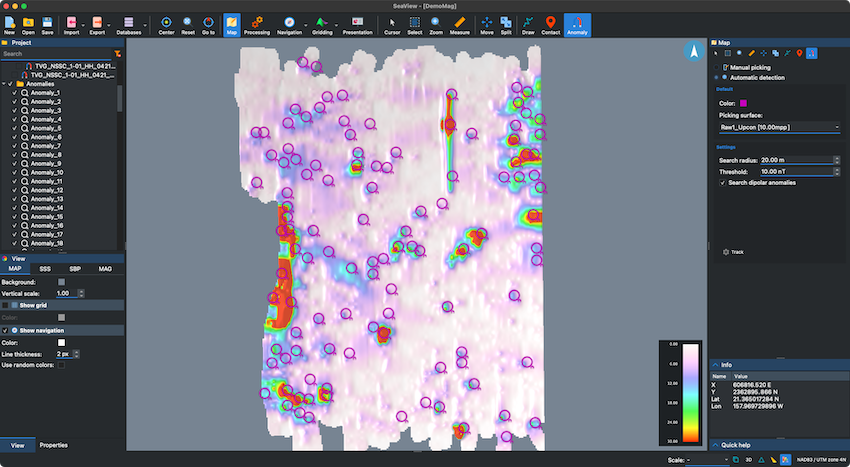Image resolution: width=850 pixels, height=467 pixels.
Task: Click the Open folder toolbar icon
Action: (28, 25)
